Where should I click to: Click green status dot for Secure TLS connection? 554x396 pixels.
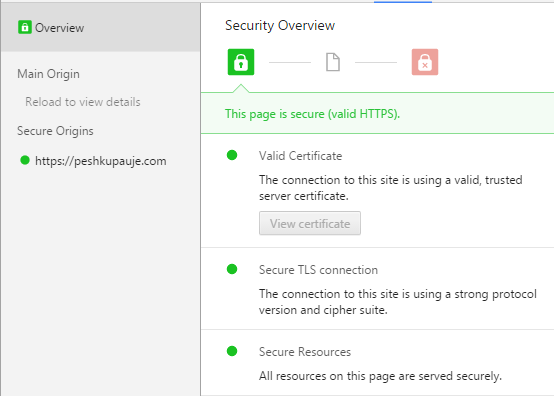(232, 269)
